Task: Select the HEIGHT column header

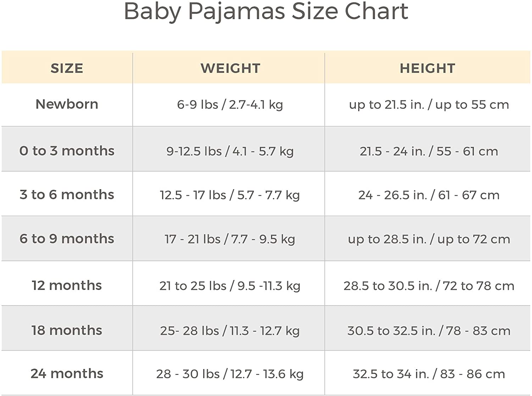Action: 427,68
